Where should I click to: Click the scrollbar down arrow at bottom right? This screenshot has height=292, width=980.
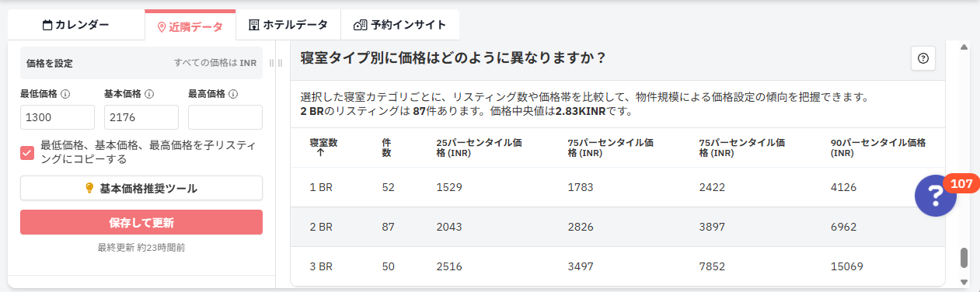click(x=964, y=282)
